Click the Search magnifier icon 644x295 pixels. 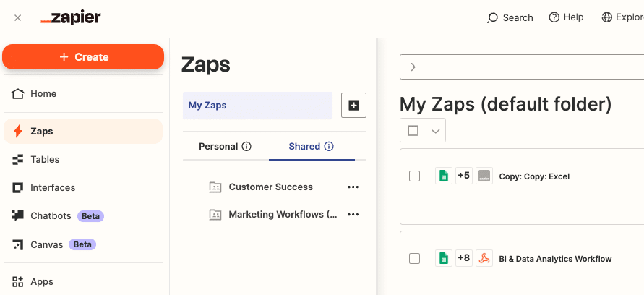(x=492, y=18)
